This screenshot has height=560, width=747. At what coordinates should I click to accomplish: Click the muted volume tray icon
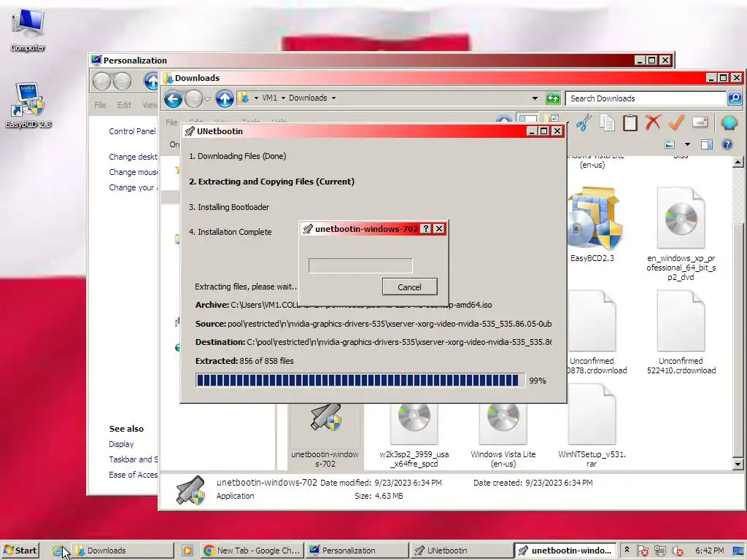tap(678, 551)
